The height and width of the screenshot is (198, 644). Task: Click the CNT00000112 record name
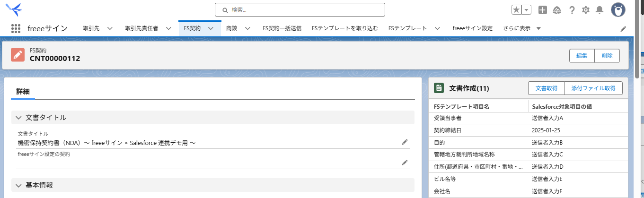click(x=55, y=59)
